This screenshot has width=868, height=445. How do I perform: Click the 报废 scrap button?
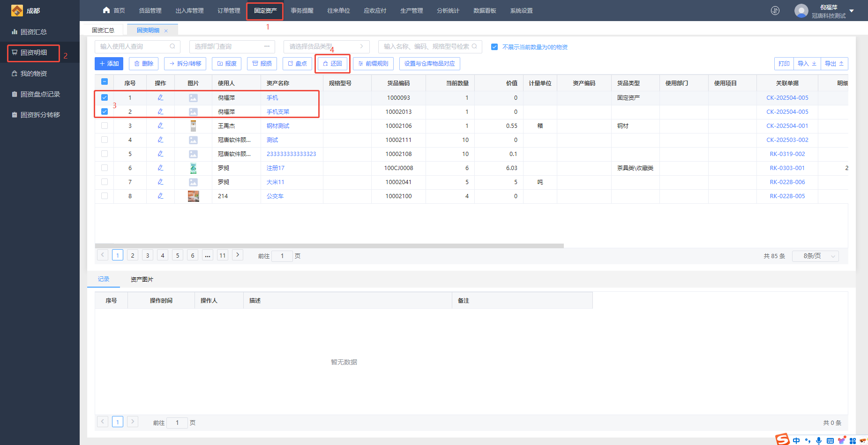coord(226,64)
